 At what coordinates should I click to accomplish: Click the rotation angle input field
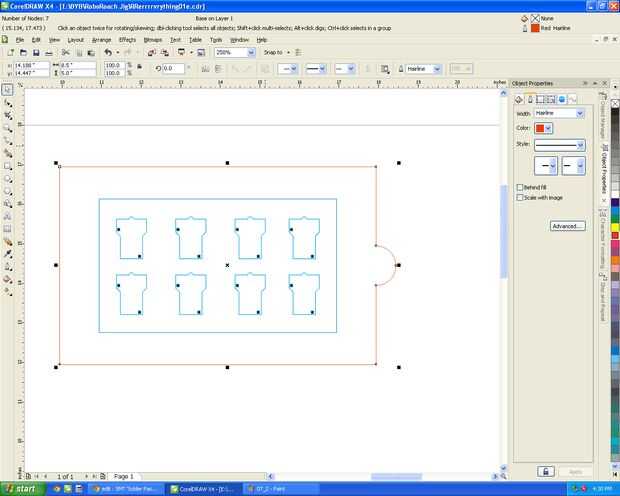[173, 69]
